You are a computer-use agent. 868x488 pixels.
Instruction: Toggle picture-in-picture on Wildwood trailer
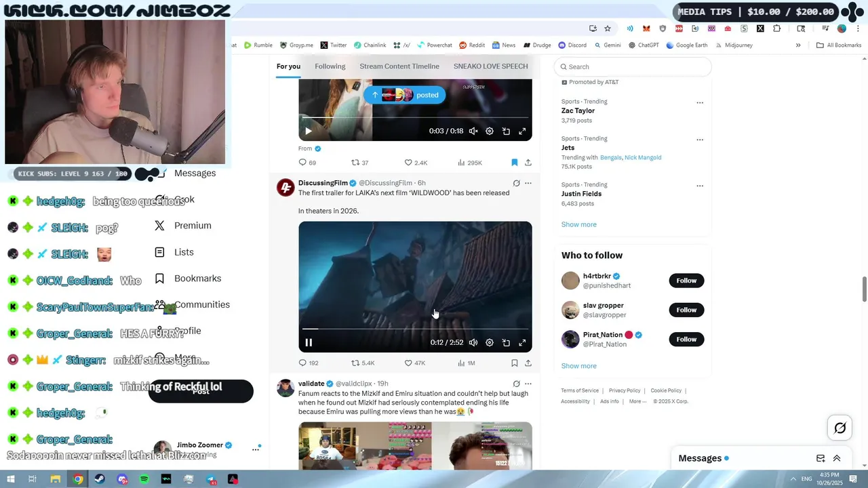tap(506, 342)
